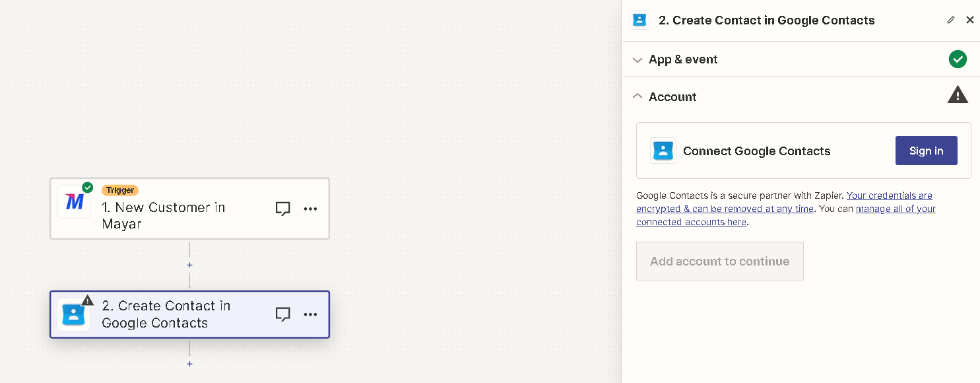Click Google Contacts icon in Connect box

pos(663,151)
